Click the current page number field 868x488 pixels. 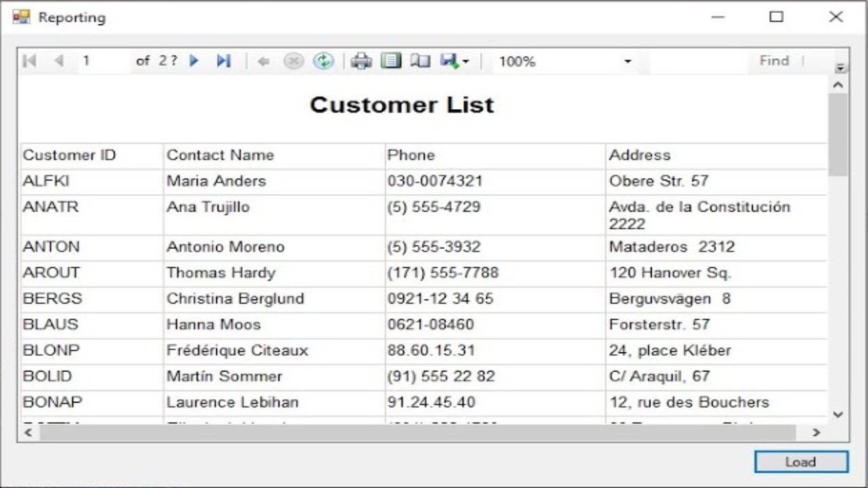[x=104, y=61]
